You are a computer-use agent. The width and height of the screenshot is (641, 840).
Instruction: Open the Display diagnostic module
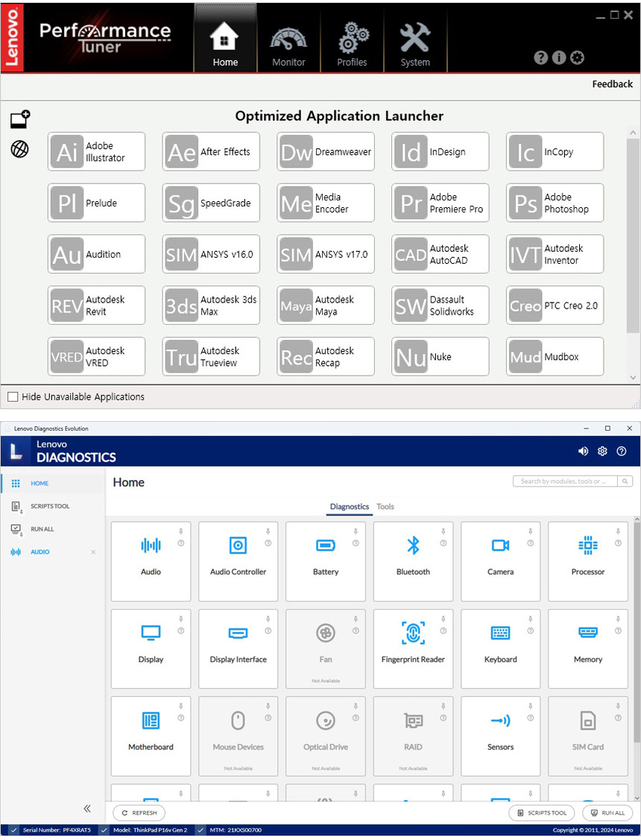click(x=151, y=648)
